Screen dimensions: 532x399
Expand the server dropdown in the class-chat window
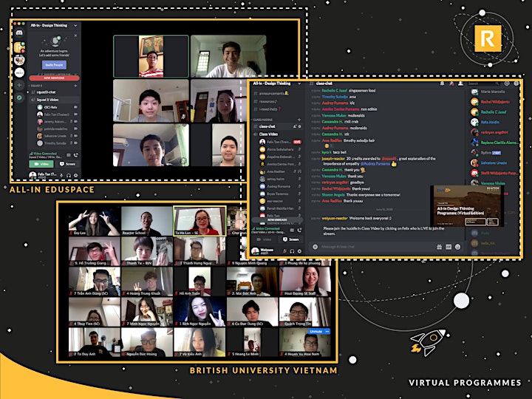point(299,83)
